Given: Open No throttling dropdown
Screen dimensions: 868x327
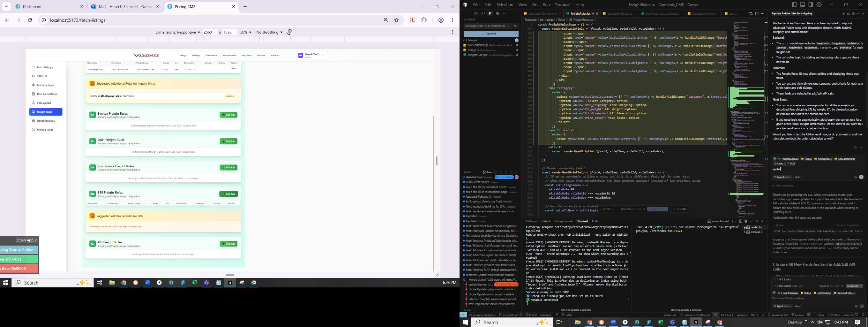Looking at the screenshot, I should pyautogui.click(x=269, y=32).
